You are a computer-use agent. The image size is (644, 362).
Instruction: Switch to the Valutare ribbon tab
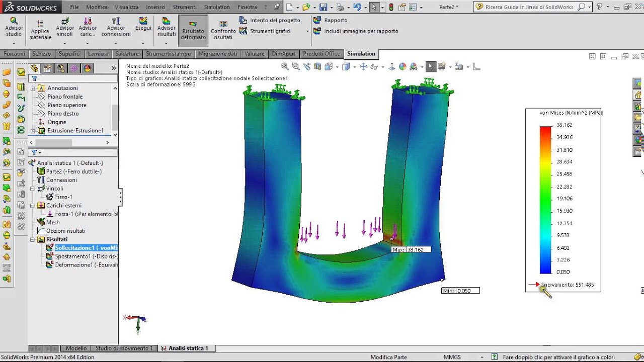(x=255, y=54)
